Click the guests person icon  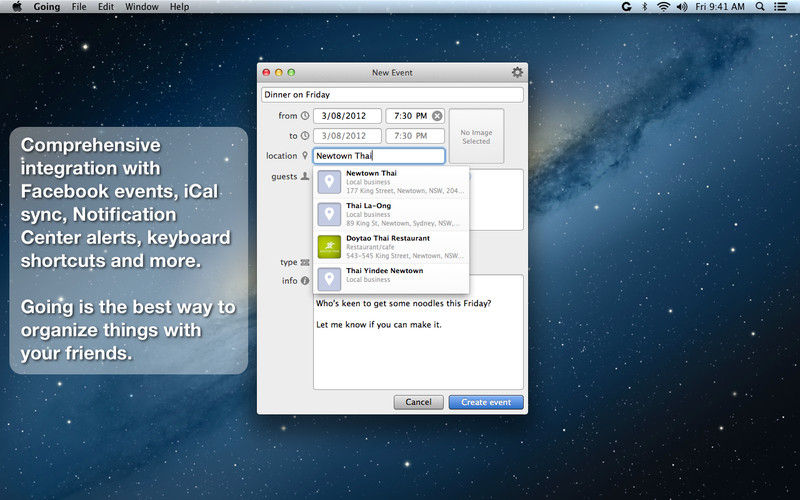click(x=305, y=176)
